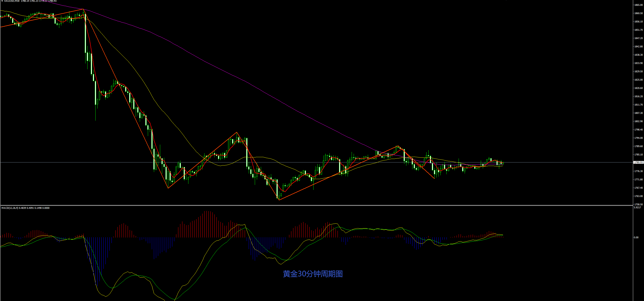Click the 1865.00 price scale label
This screenshot has height=301, width=644.
tap(638, 5)
